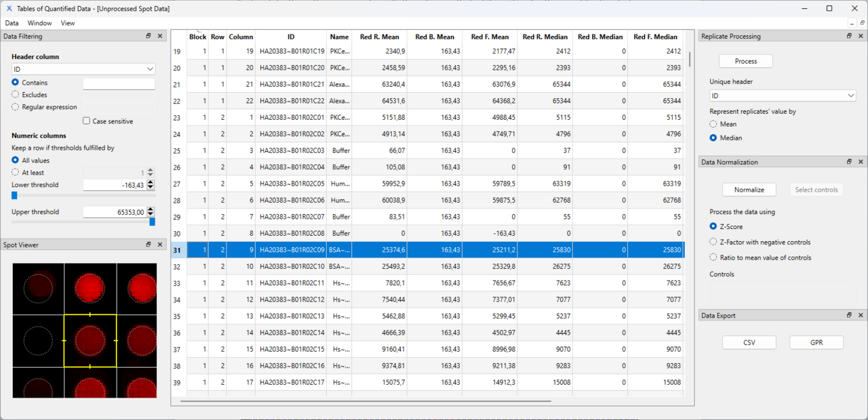Image resolution: width=868 pixels, height=420 pixels.
Task: Minimize the Unprocessed Spot Data subwindow
Action: [x=852, y=22]
